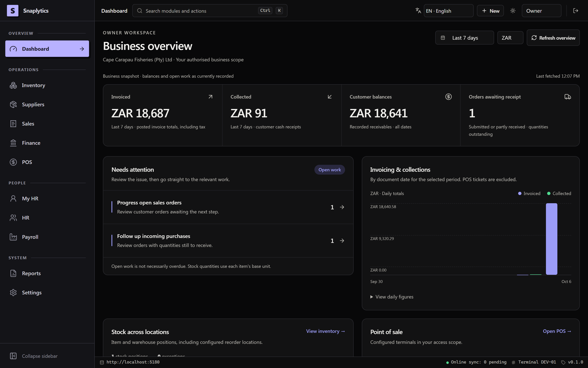The width and height of the screenshot is (588, 368).
Task: Click the Invoiced legend dot
Action: (x=520, y=193)
